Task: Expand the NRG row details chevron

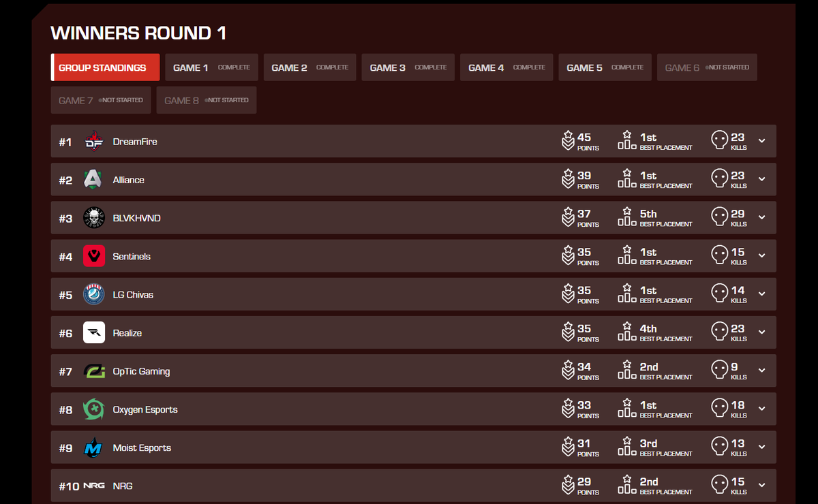Action: point(762,486)
